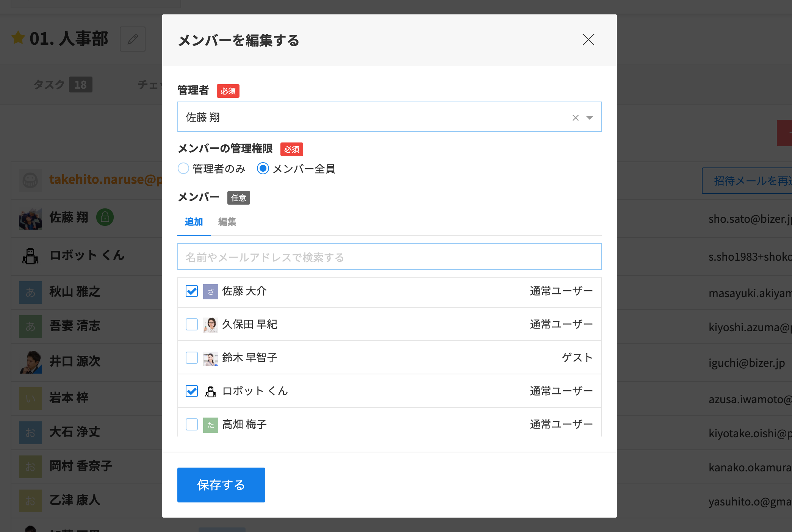
Task: Click the green lock icon next to 佐藤 翔
Action: tap(105, 217)
